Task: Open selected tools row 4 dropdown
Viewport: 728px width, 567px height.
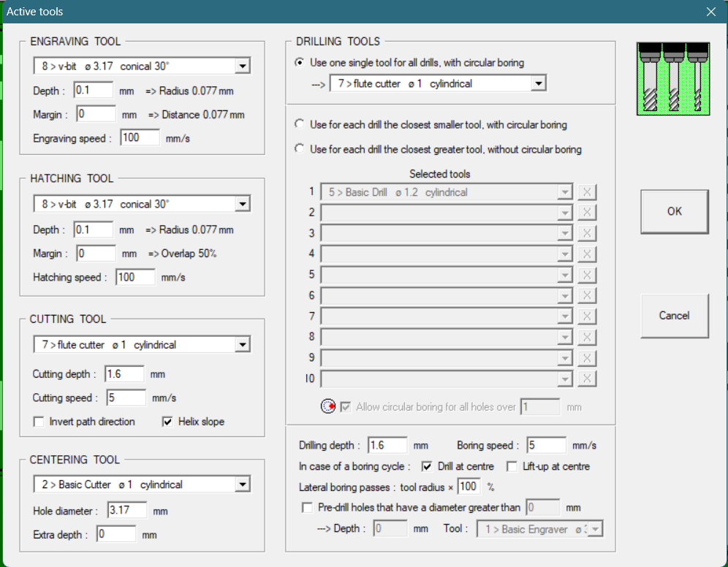Action: 564,254
